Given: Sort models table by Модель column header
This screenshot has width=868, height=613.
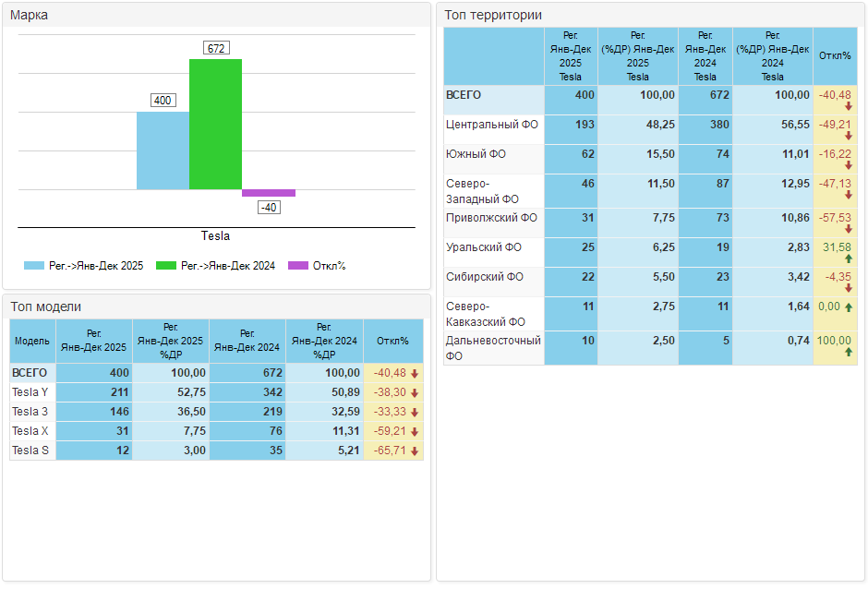Looking at the screenshot, I should (32, 342).
